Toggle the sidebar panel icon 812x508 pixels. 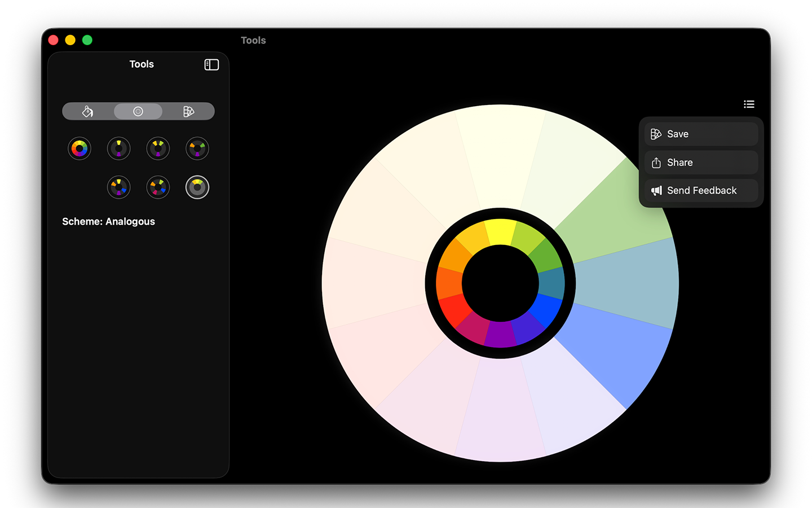(x=211, y=65)
